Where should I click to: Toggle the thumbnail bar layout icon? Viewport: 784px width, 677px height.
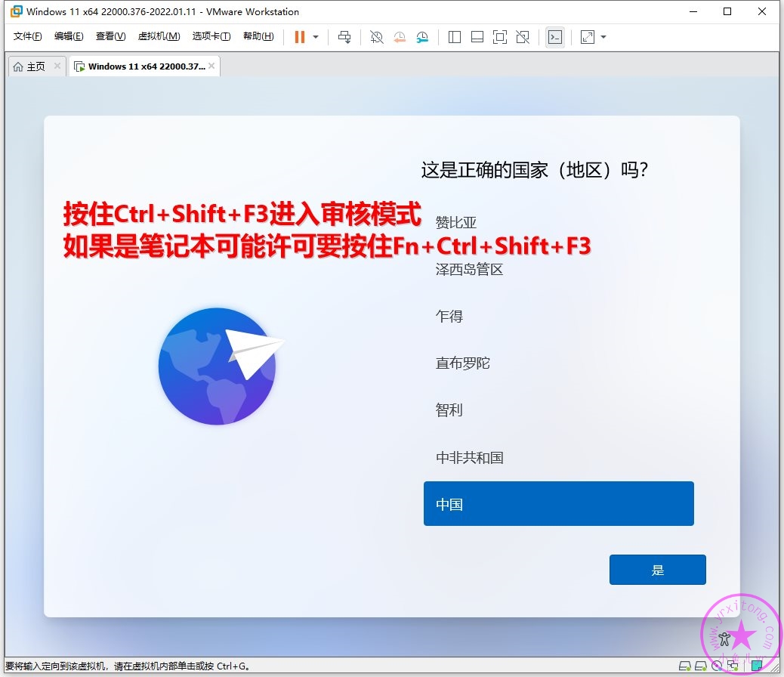click(477, 37)
